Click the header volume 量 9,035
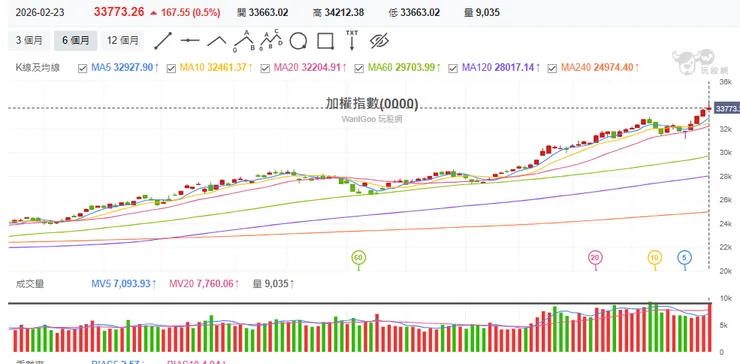This screenshot has height=364, width=740. click(x=482, y=13)
